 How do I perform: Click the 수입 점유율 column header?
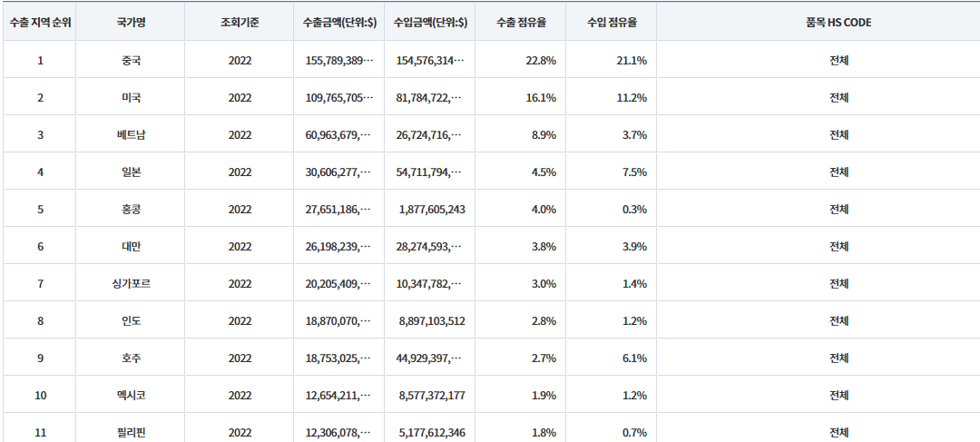612,23
